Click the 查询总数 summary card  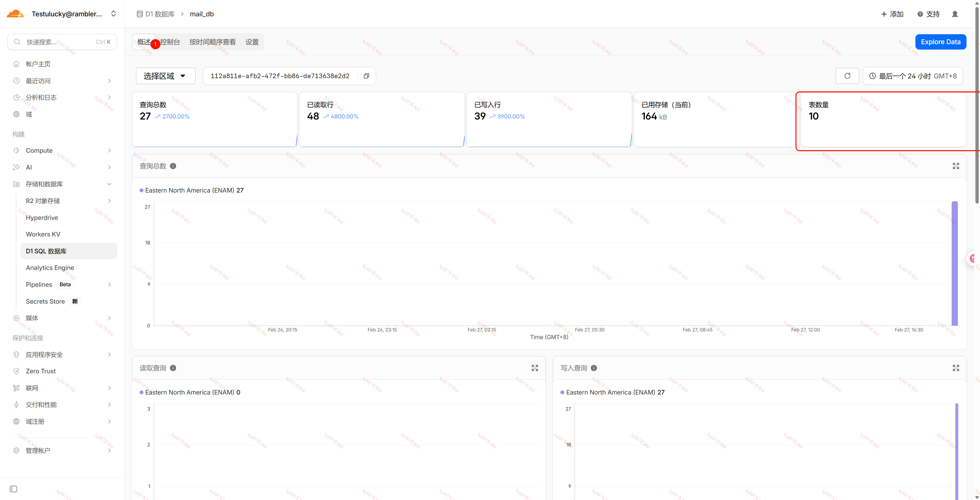point(215,119)
